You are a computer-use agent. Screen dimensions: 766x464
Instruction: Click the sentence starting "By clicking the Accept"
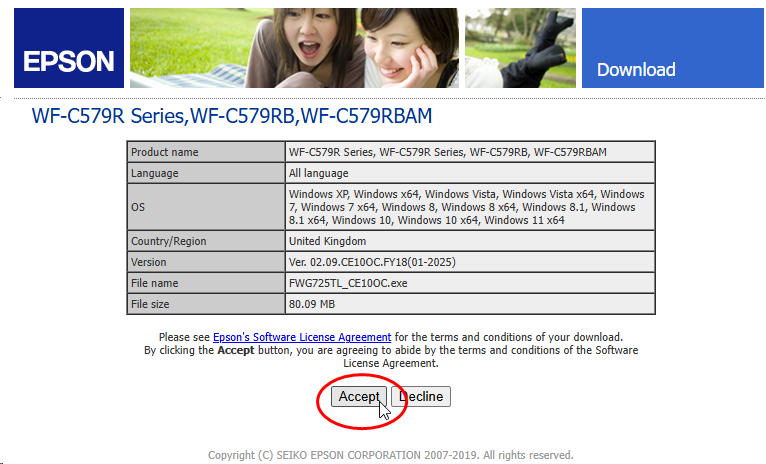coord(391,357)
